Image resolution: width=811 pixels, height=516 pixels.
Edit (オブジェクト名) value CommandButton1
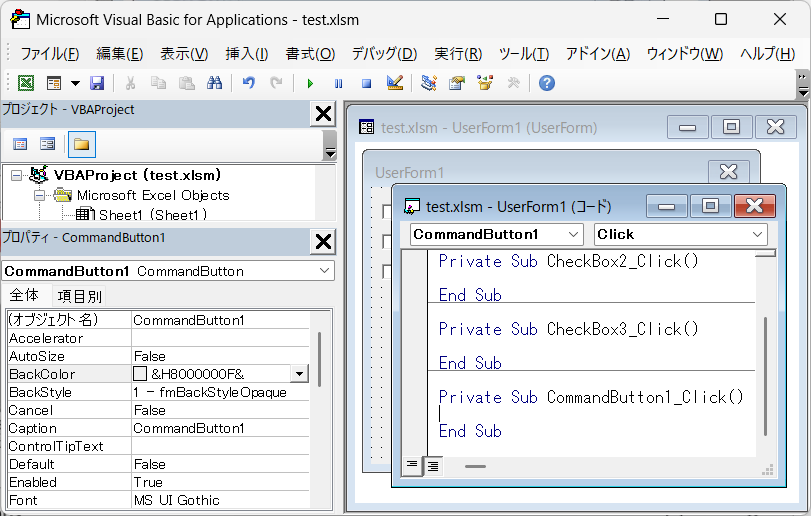(220, 320)
